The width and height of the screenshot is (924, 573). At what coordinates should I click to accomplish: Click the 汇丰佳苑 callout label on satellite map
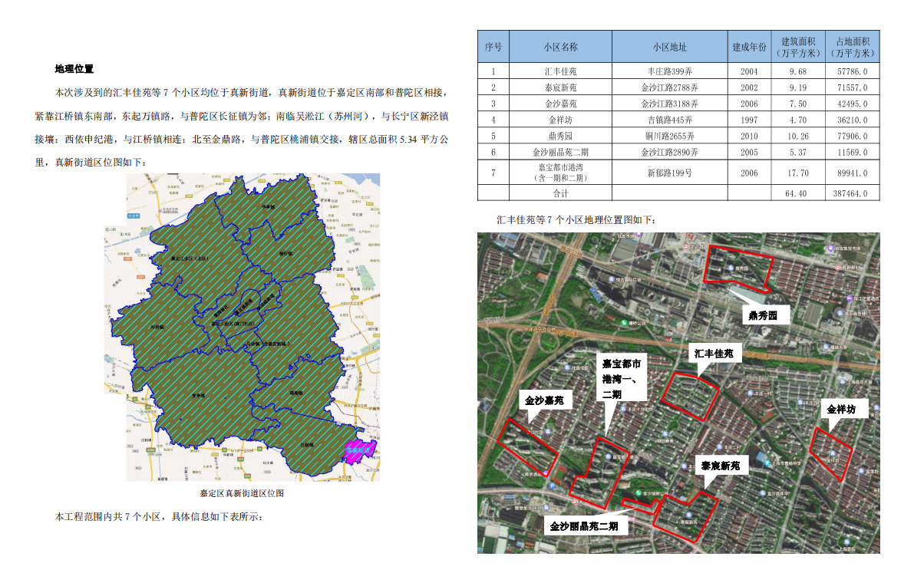[x=714, y=354]
